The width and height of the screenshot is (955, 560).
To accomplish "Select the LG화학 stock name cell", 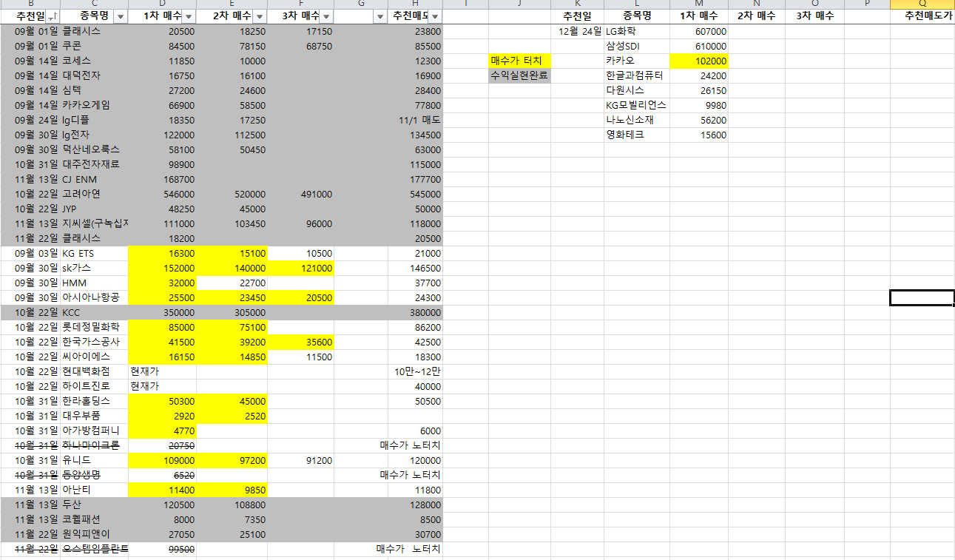I will (x=637, y=31).
